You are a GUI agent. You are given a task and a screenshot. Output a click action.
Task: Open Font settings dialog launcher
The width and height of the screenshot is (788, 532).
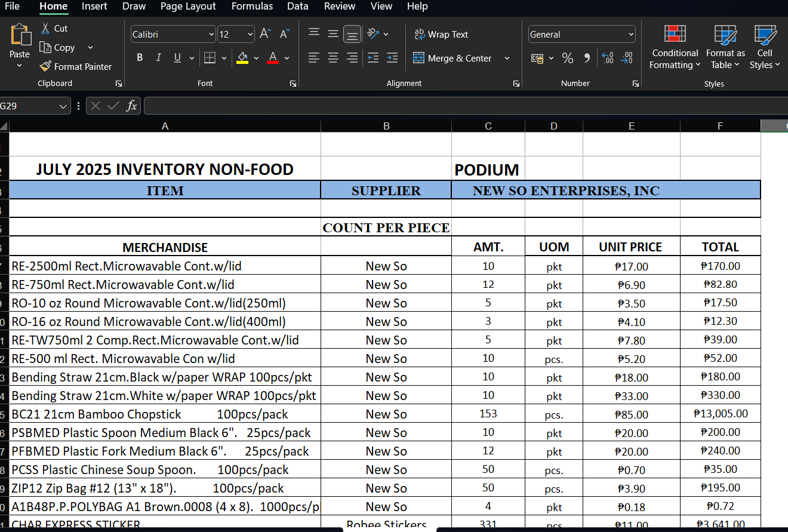coord(293,84)
